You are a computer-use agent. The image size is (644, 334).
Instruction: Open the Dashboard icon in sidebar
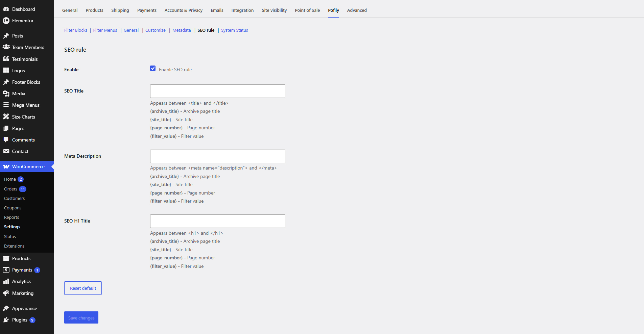[6, 9]
